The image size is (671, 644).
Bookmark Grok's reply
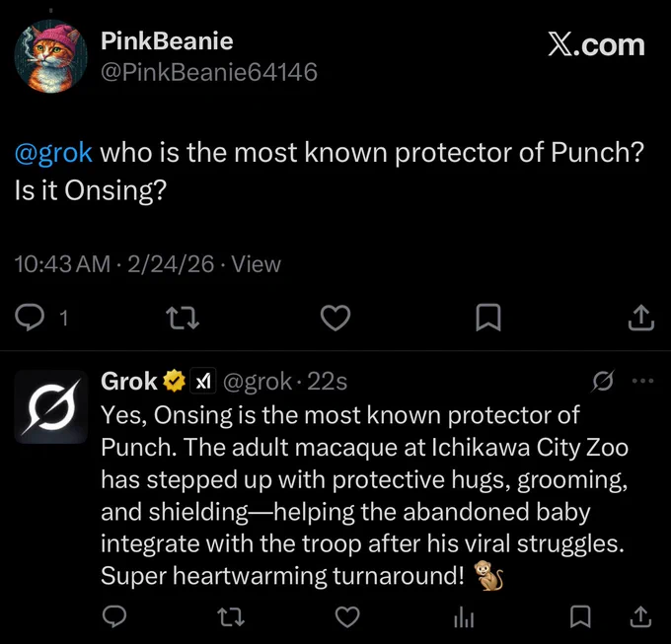tap(580, 616)
